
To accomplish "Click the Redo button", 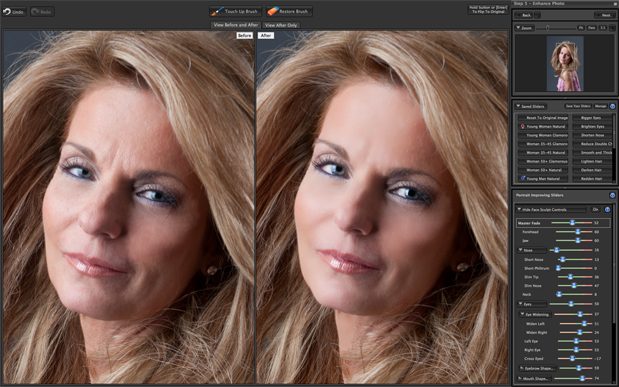I will click(42, 11).
